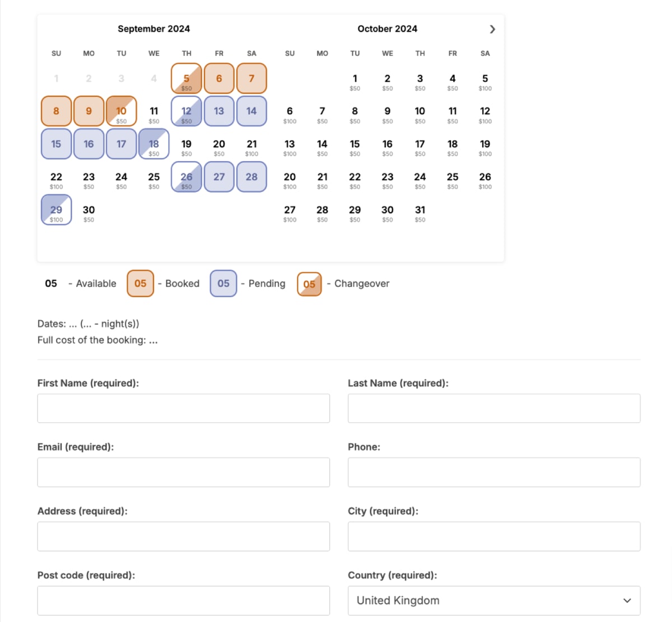Click the Booked legend swatch
Screen dimensions: 672x622
[141, 283]
